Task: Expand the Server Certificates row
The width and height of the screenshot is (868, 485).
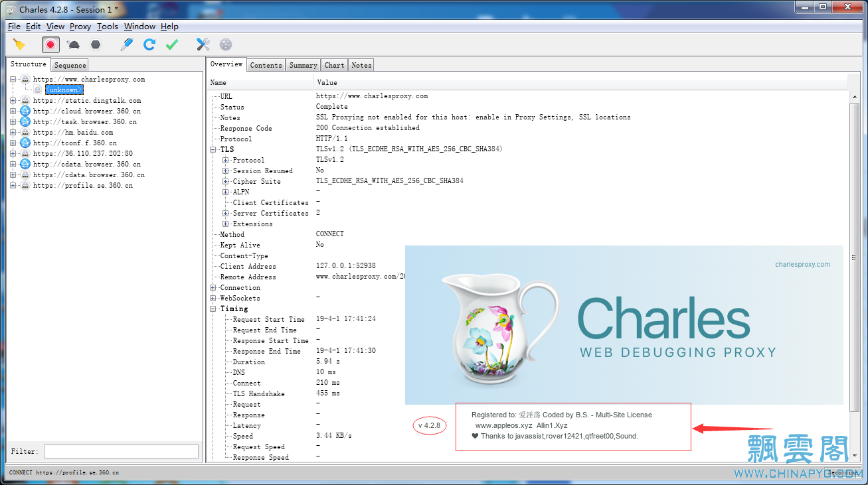Action: tap(226, 214)
